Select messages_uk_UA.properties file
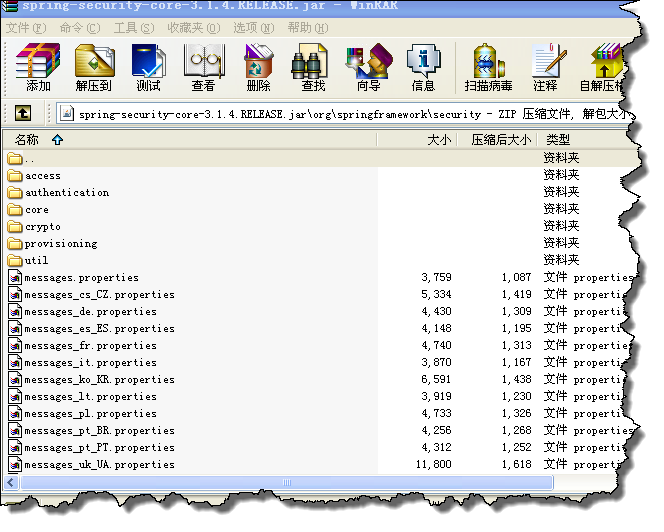 point(91,464)
